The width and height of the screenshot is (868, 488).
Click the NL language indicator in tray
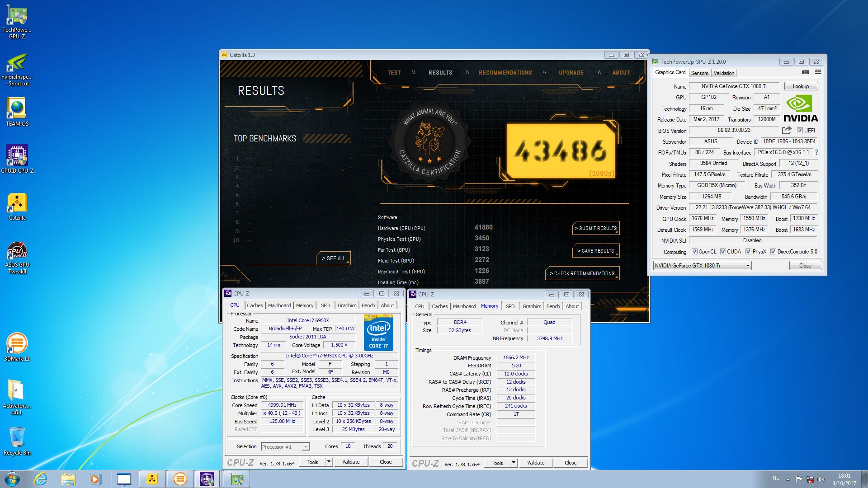(x=776, y=478)
